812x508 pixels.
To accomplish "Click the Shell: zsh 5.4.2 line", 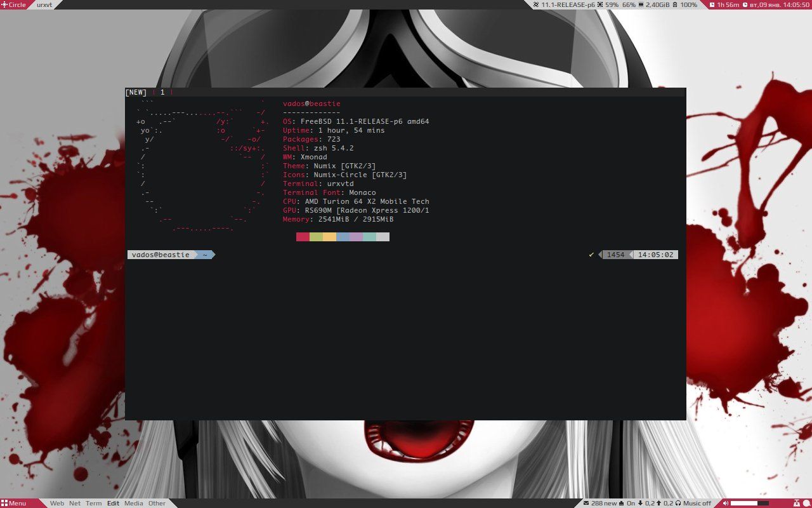I will pyautogui.click(x=318, y=148).
